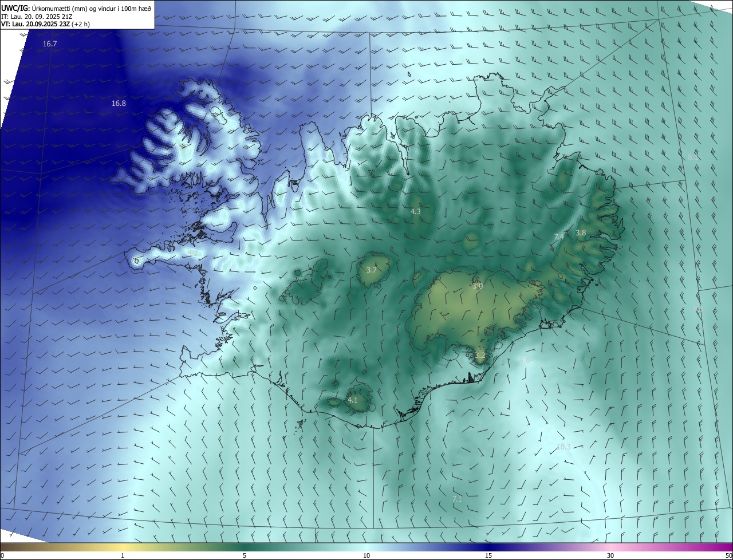Click the faint 9.2 value on Snæfellsnes

coord(192,253)
